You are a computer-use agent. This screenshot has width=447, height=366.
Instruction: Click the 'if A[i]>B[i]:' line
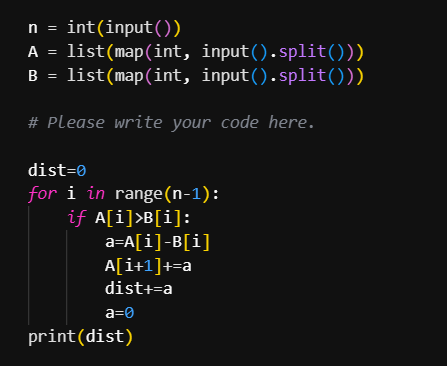129,218
